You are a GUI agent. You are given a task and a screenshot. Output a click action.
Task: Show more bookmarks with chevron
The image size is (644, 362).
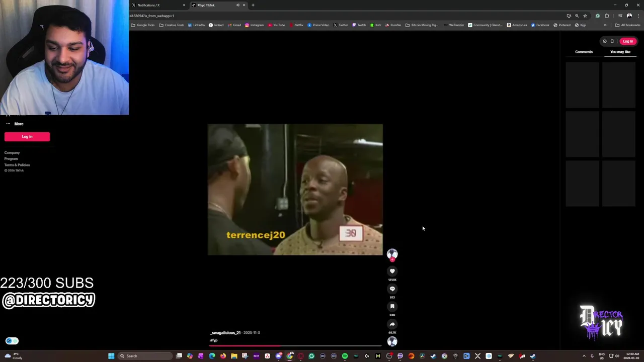605,25
